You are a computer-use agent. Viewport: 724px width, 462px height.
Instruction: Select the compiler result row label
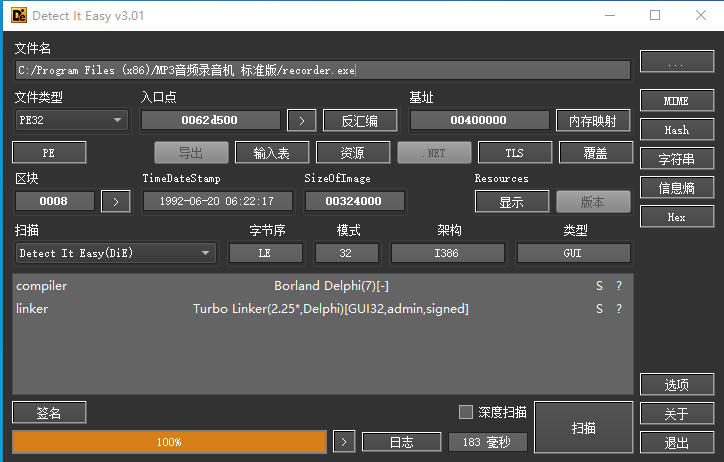pos(42,286)
